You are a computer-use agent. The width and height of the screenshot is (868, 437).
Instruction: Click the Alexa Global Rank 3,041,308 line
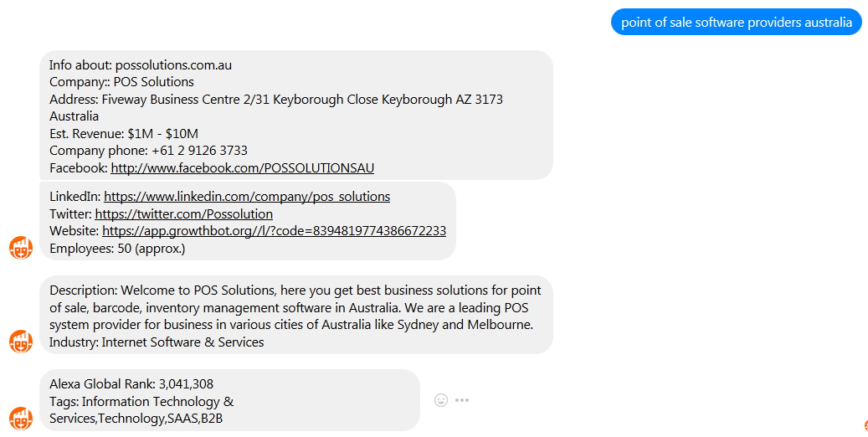[131, 383]
